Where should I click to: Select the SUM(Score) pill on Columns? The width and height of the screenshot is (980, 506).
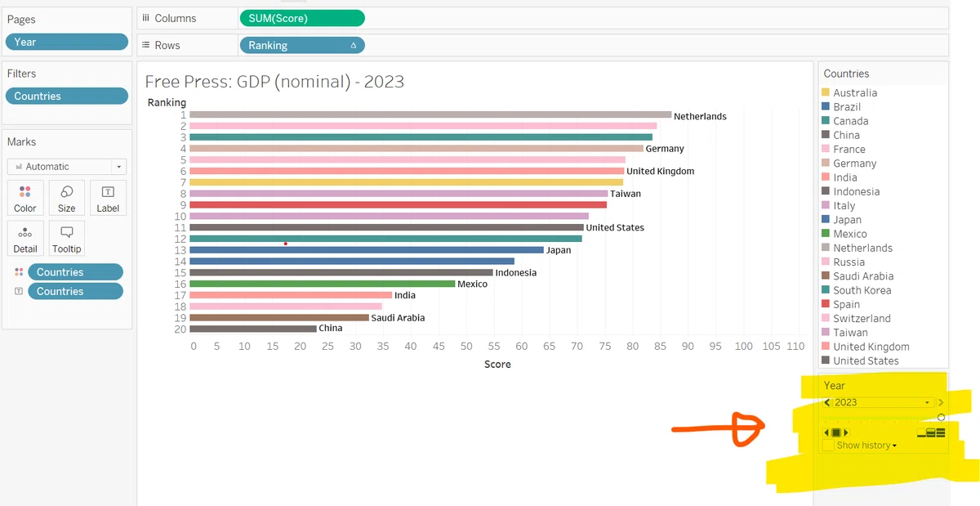pyautogui.click(x=302, y=18)
